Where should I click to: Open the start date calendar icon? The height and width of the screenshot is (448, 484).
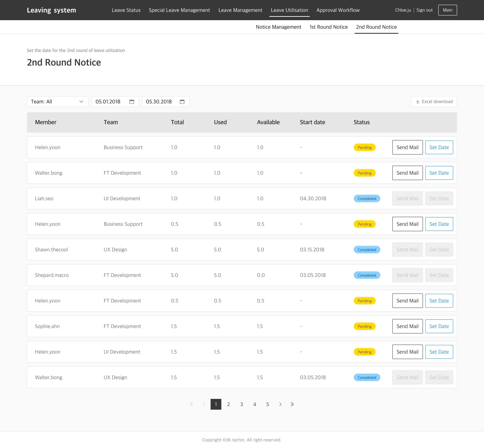tap(132, 102)
